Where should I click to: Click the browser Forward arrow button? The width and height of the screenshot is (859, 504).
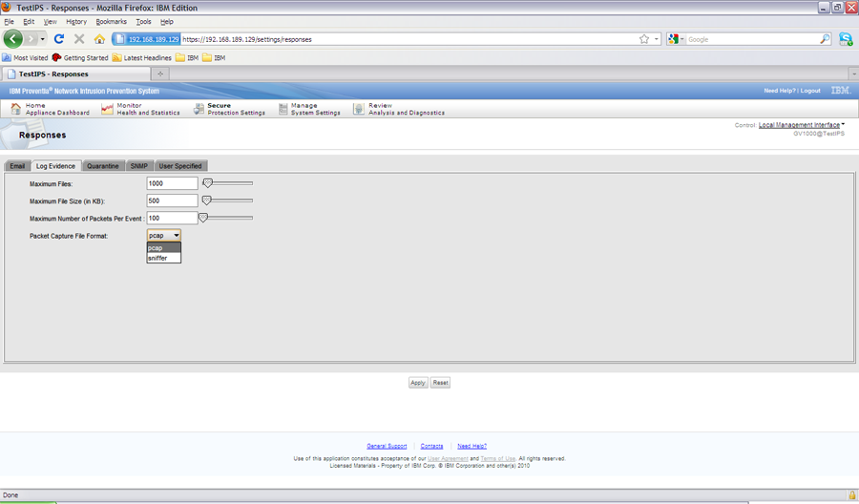point(31,39)
